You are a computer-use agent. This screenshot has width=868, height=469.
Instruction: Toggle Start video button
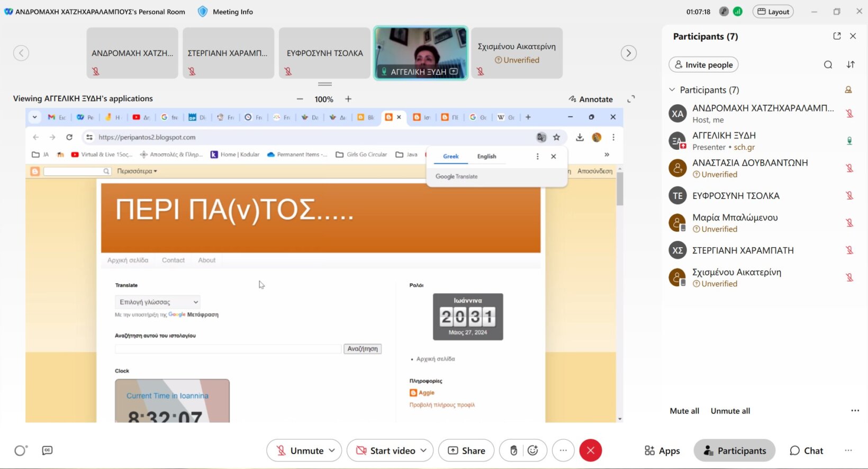(385, 450)
